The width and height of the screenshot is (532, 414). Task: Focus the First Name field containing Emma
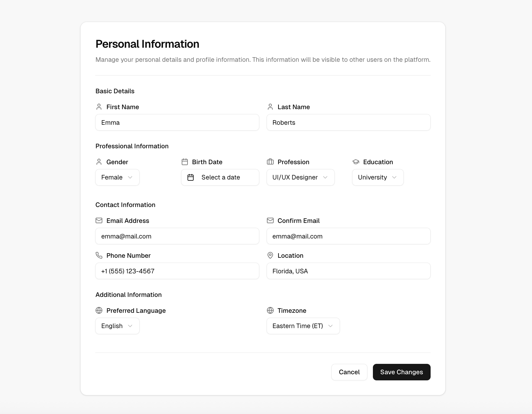(x=177, y=123)
